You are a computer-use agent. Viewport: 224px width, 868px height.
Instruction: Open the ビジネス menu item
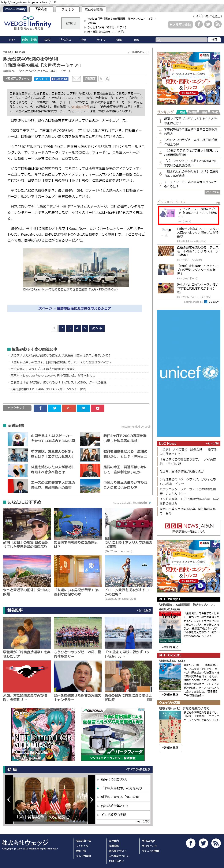(x=65, y=40)
